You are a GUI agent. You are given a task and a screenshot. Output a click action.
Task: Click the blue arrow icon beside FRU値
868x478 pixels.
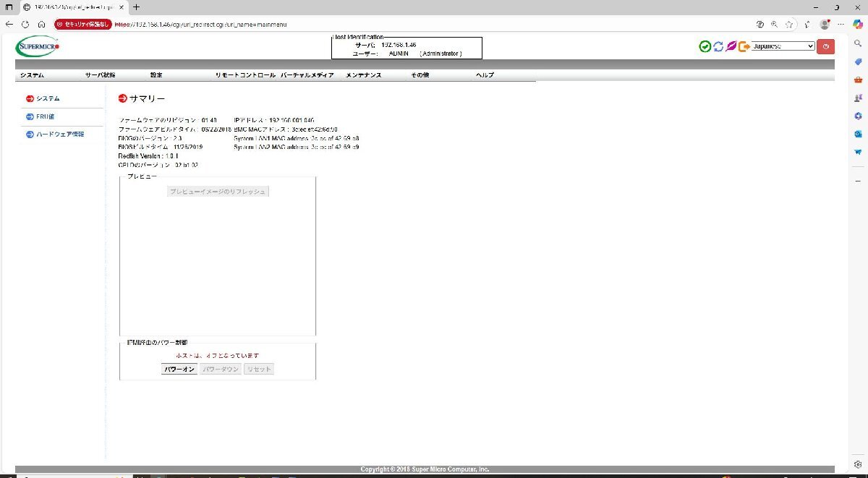(x=30, y=116)
